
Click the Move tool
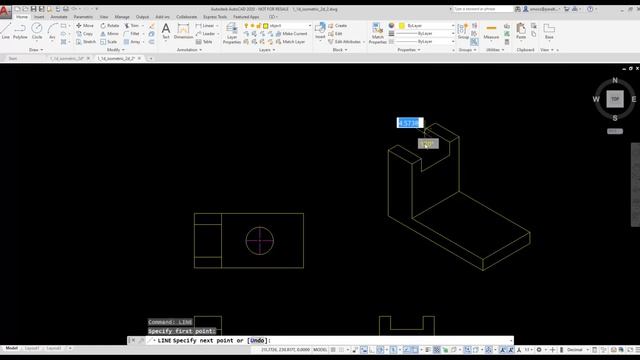point(85,25)
